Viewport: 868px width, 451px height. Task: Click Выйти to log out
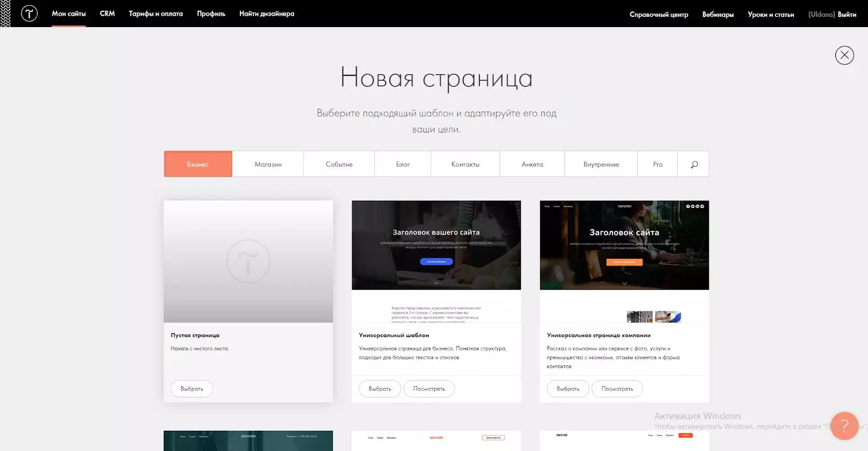(847, 15)
